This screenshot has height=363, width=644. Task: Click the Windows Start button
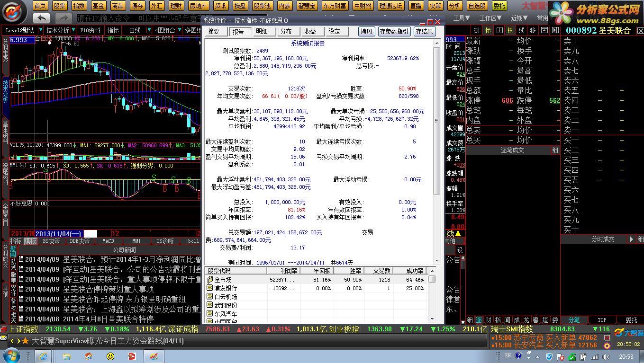tap(11, 355)
